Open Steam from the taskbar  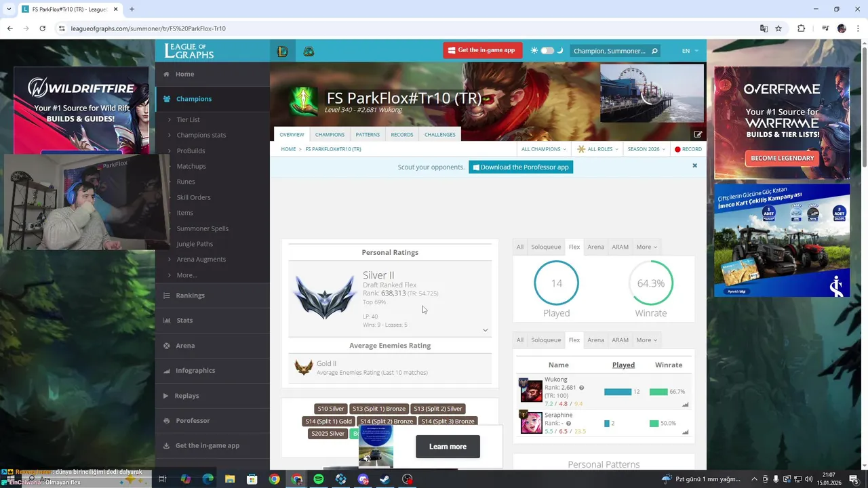tap(384, 479)
